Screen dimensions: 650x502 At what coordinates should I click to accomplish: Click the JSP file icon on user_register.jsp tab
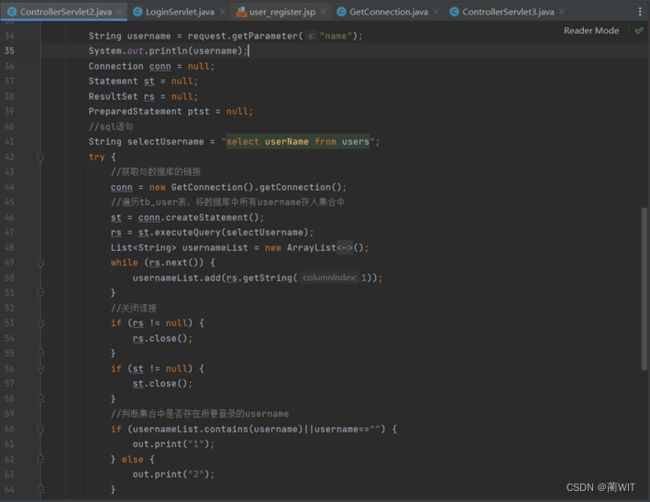click(x=241, y=12)
